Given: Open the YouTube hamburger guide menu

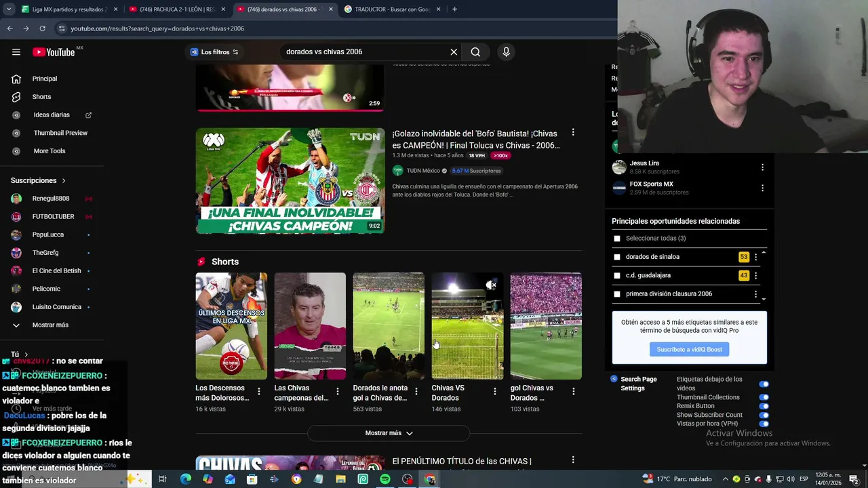Looking at the screenshot, I should pyautogui.click(x=16, y=52).
